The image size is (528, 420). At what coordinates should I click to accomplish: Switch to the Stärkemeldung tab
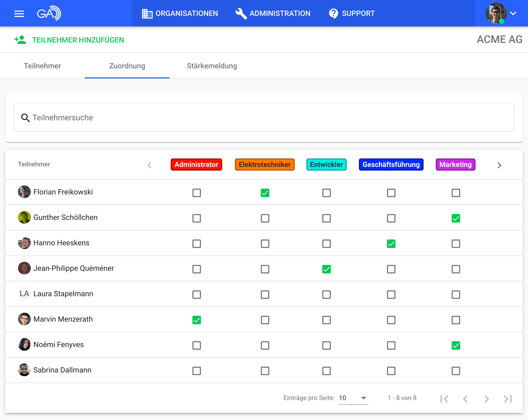point(212,66)
